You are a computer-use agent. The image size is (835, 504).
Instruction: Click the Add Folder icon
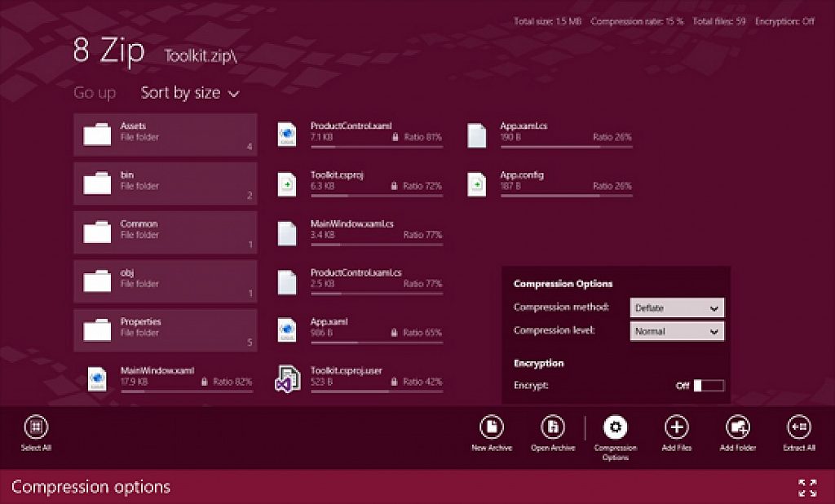point(737,427)
